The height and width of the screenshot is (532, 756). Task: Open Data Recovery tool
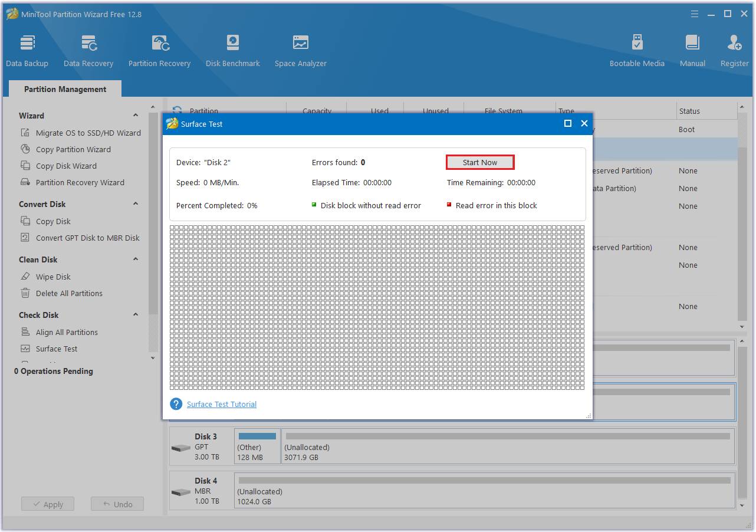pyautogui.click(x=88, y=51)
